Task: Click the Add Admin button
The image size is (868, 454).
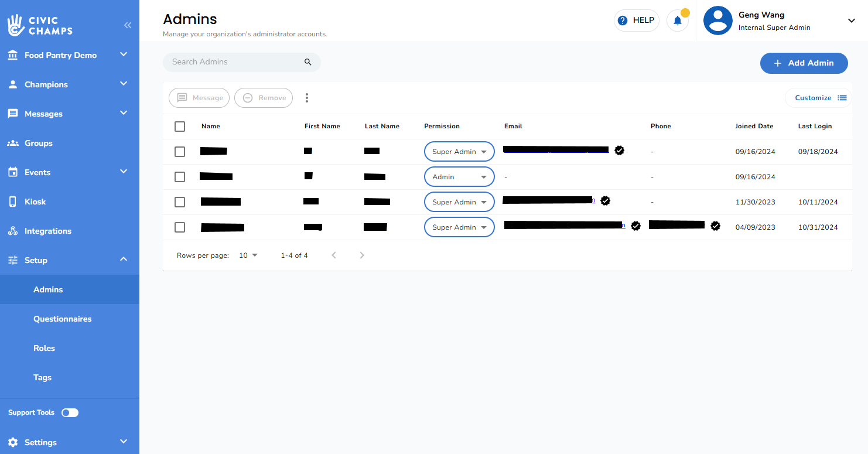Action: click(x=804, y=63)
